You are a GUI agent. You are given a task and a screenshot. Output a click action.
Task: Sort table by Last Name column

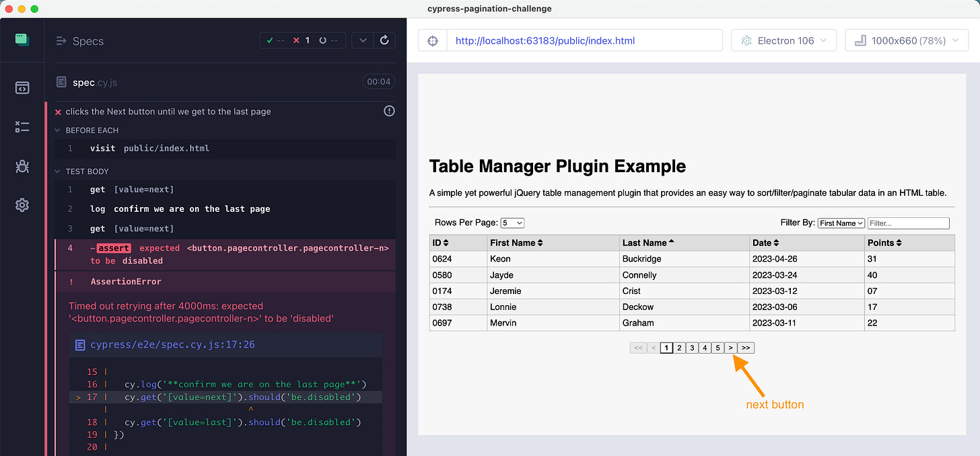pos(685,243)
